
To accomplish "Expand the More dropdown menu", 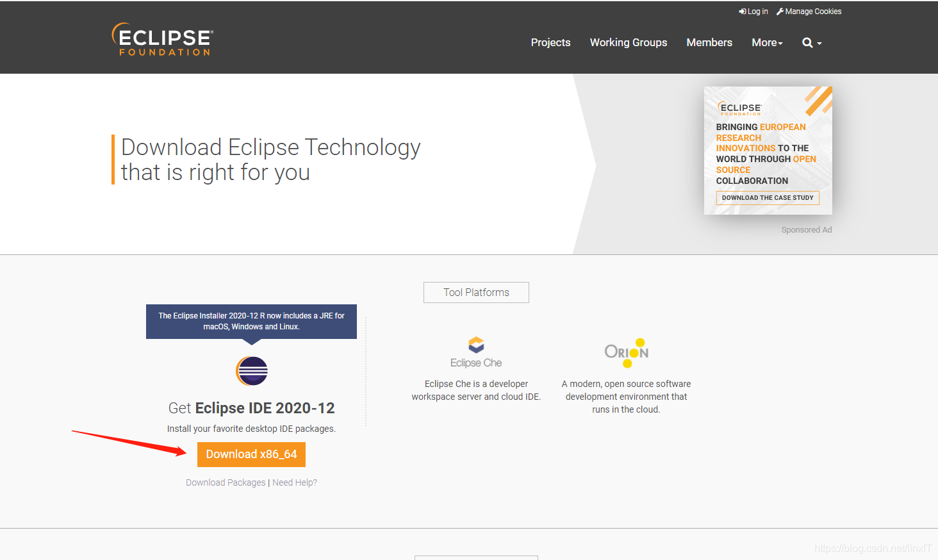I will [767, 42].
